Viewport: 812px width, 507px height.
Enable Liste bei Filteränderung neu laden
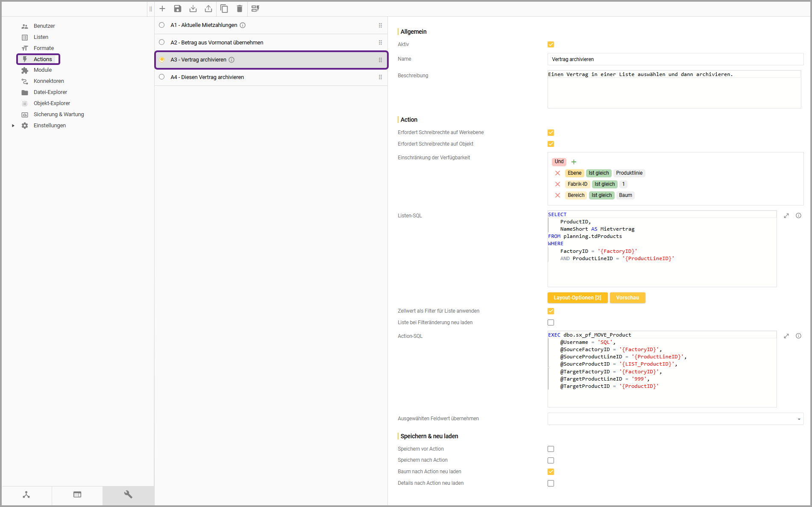click(x=551, y=322)
